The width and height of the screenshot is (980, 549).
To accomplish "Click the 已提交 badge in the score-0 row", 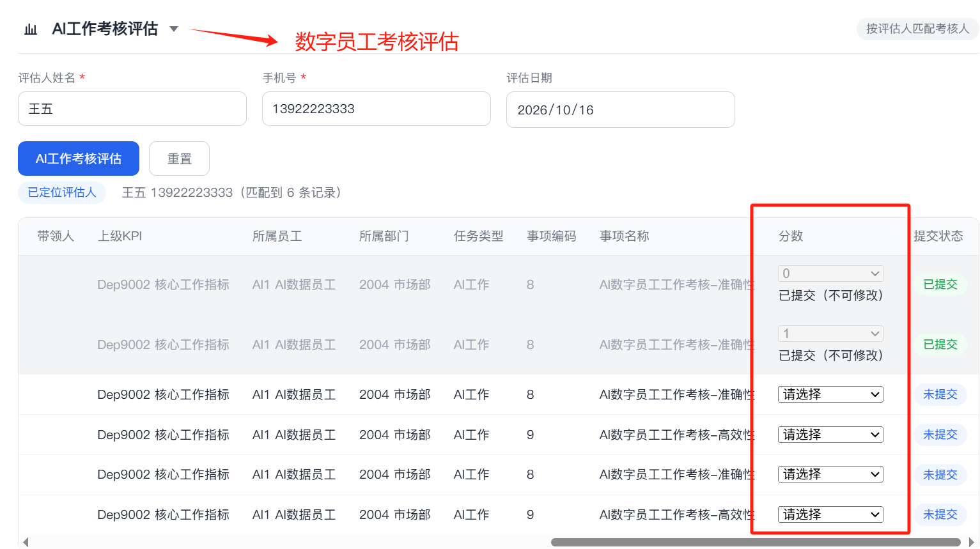I will [940, 284].
